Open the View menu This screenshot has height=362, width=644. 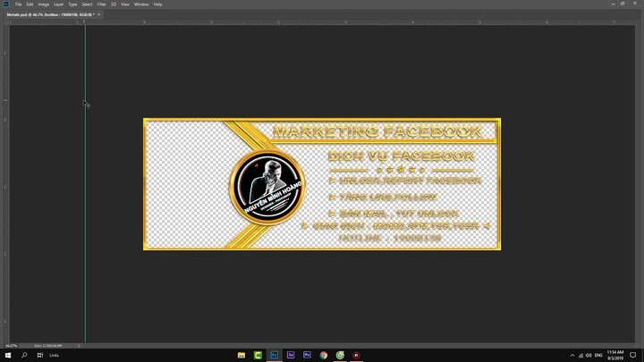click(x=125, y=4)
